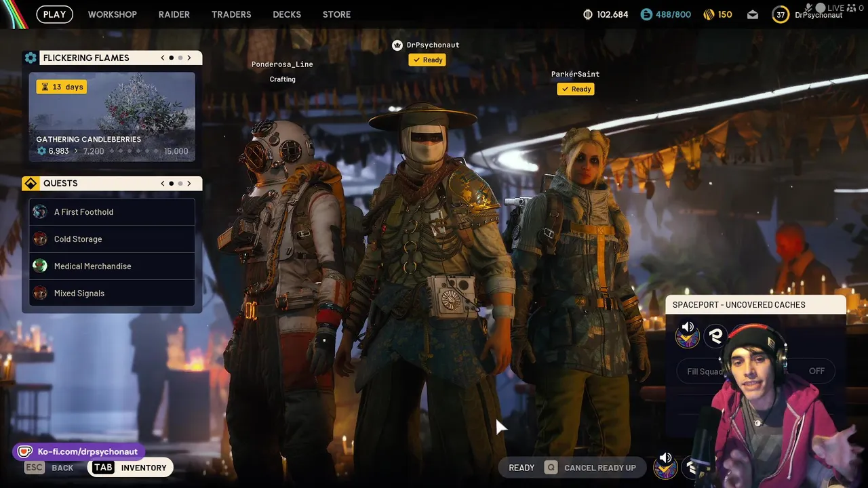Click the Cold Storage quest trader icon

(x=40, y=239)
